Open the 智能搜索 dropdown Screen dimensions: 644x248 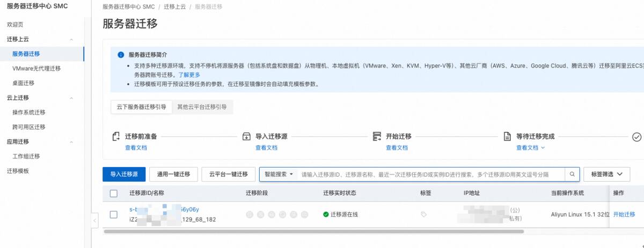click(x=279, y=174)
